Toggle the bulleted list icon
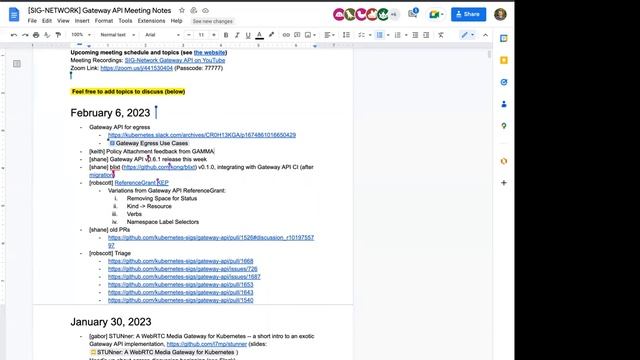 point(380,35)
